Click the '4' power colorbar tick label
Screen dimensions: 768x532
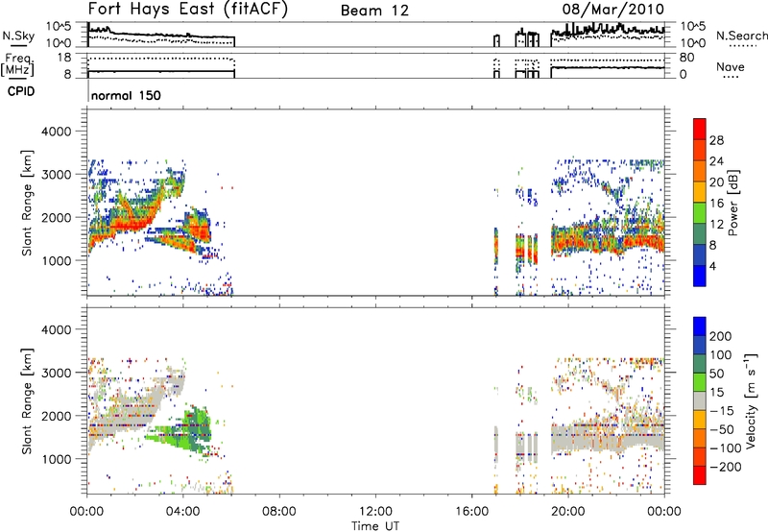click(x=712, y=266)
